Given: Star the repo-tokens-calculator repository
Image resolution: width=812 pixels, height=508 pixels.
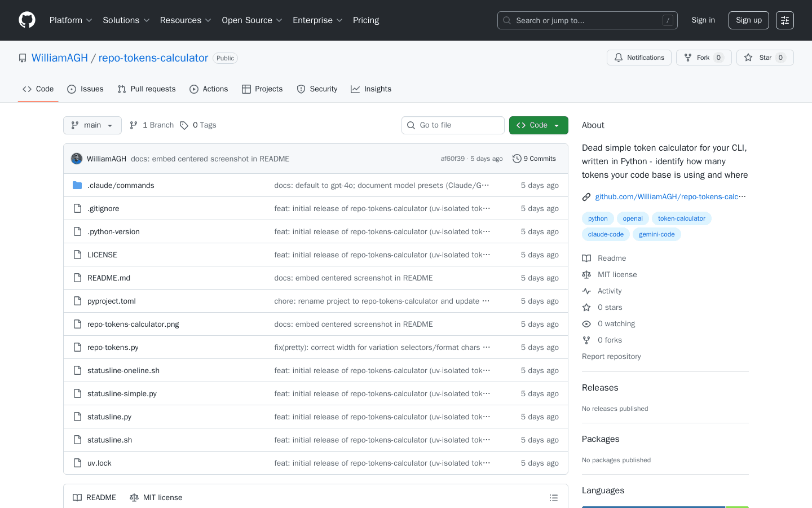Looking at the screenshot, I should [x=765, y=58].
